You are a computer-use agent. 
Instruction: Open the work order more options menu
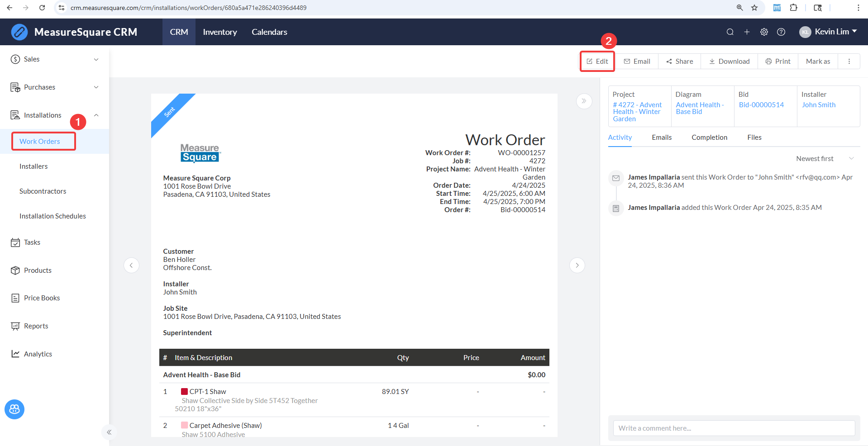click(x=849, y=62)
